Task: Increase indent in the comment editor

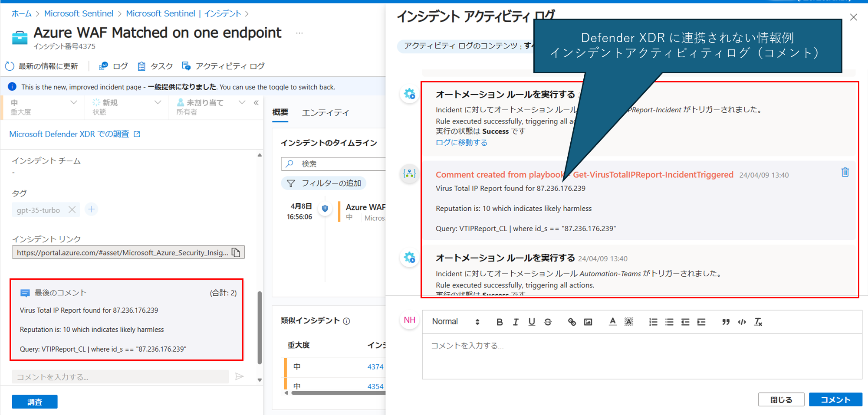Action: click(x=701, y=322)
